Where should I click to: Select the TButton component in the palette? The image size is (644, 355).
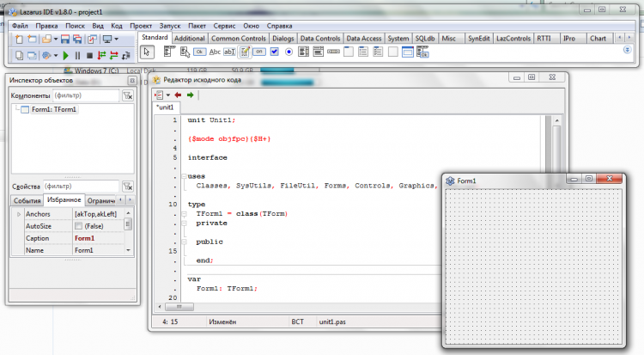(x=199, y=52)
